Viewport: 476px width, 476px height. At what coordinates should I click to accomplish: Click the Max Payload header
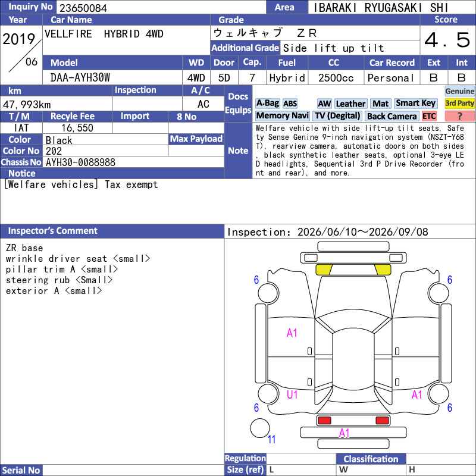tap(196, 139)
